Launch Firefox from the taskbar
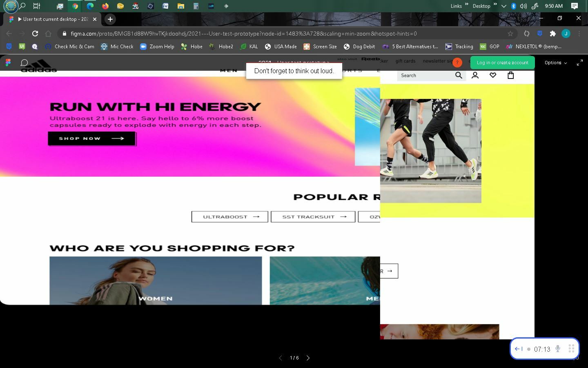Screen dimensions: 588x368 click(105, 6)
